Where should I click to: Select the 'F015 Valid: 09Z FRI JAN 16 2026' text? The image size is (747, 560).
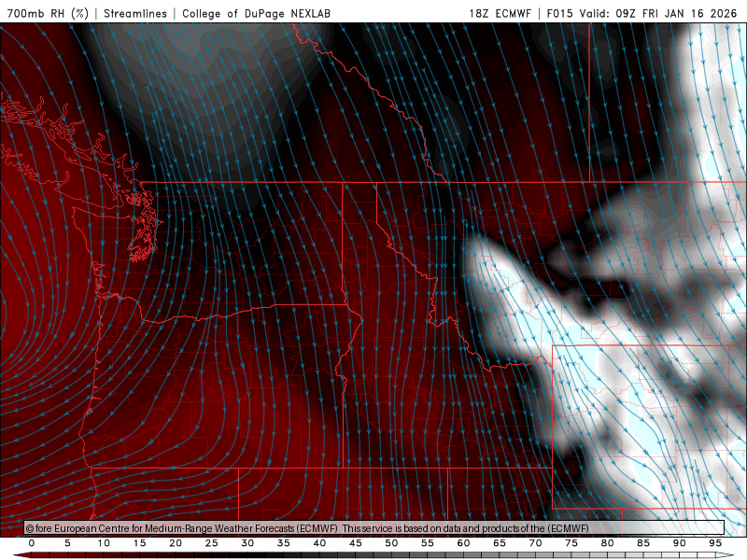pyautogui.click(x=641, y=13)
